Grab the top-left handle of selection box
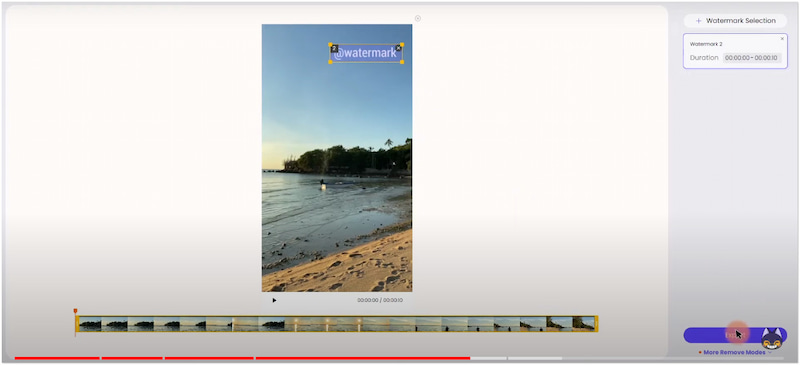Viewport: 800px width, 365px height. click(330, 44)
